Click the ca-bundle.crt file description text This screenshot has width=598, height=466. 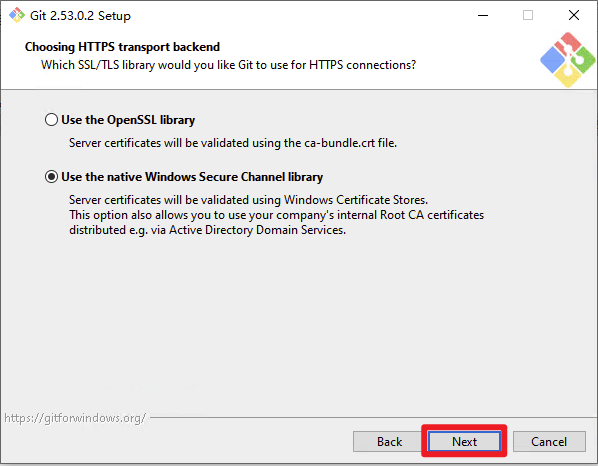point(233,143)
